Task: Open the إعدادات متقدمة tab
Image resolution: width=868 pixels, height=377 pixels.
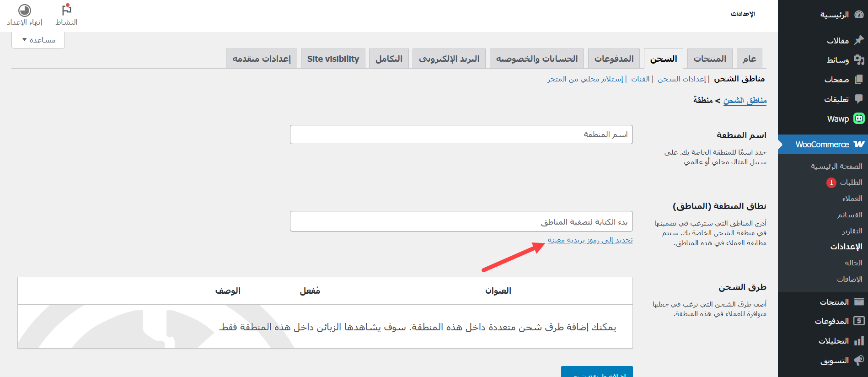Action: click(262, 59)
